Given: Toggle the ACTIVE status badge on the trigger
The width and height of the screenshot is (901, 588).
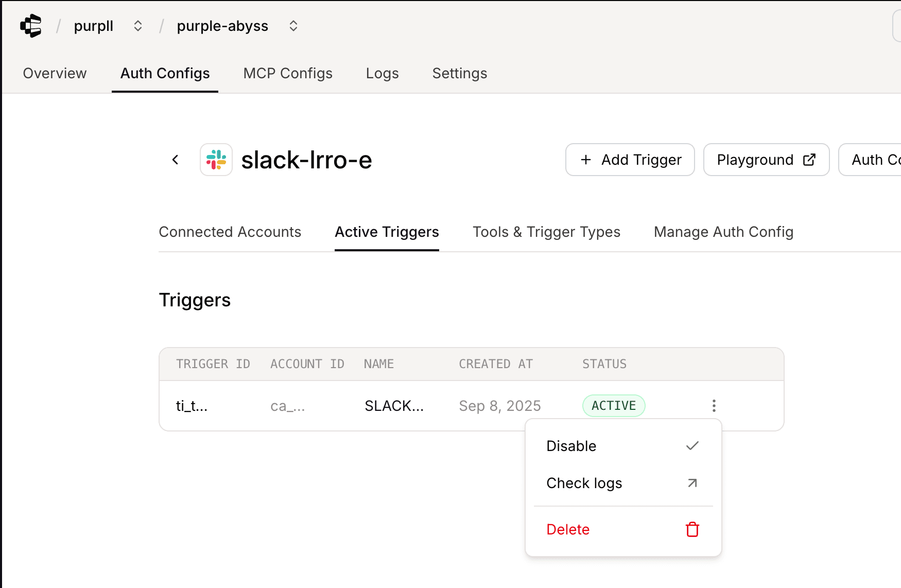Looking at the screenshot, I should [614, 406].
